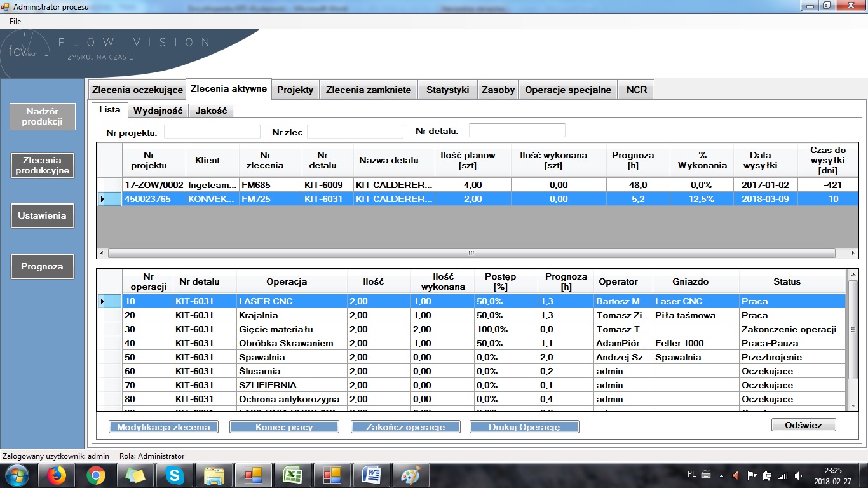Click Modyfikacja zlecenia button
Viewport: 868px width, 488px height.
click(163, 427)
